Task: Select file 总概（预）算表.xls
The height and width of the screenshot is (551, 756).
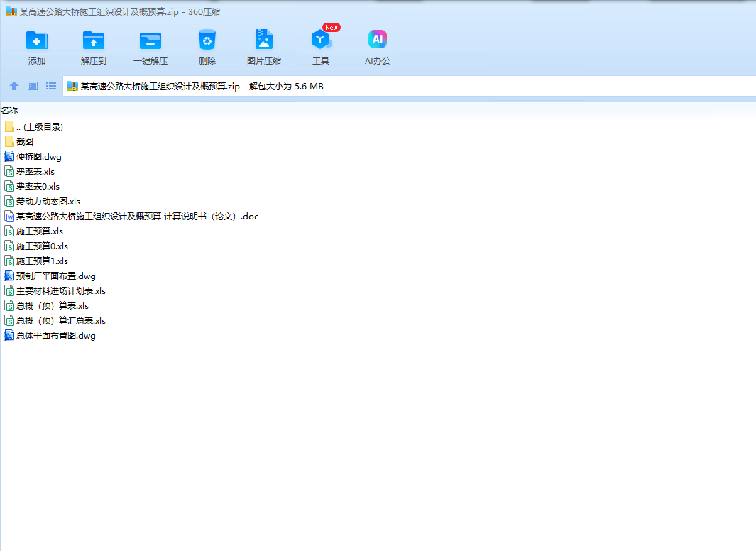Action: [47, 306]
